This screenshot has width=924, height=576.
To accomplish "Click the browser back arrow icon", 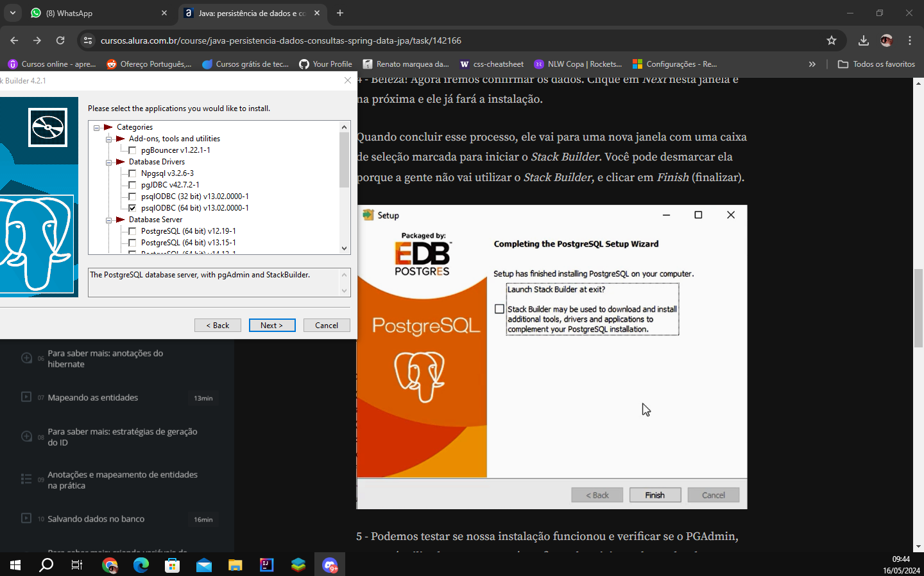I will point(14,40).
